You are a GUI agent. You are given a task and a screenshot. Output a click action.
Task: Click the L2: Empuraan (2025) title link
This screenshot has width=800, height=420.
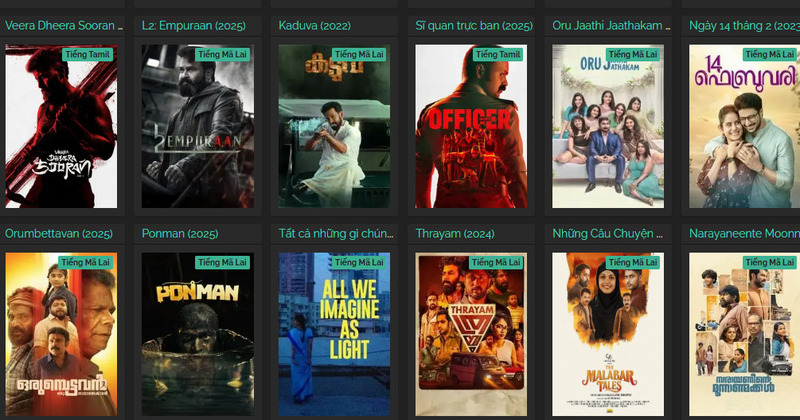(194, 26)
